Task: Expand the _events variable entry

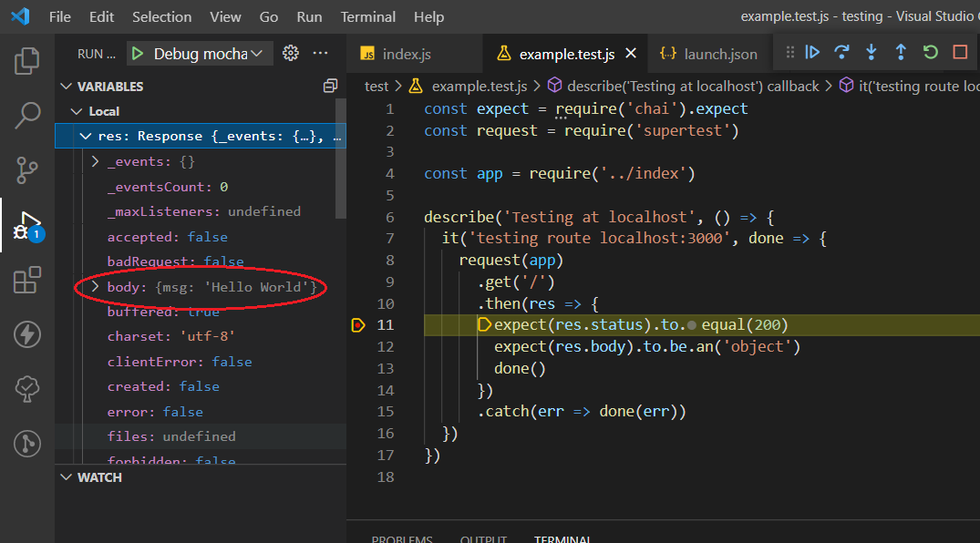Action: 96,162
